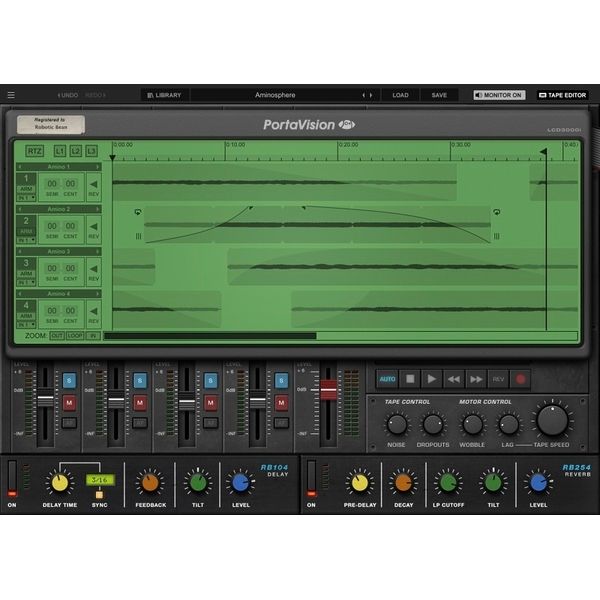Switch to Tape Editor view
The width and height of the screenshot is (600, 600).
(x=562, y=95)
